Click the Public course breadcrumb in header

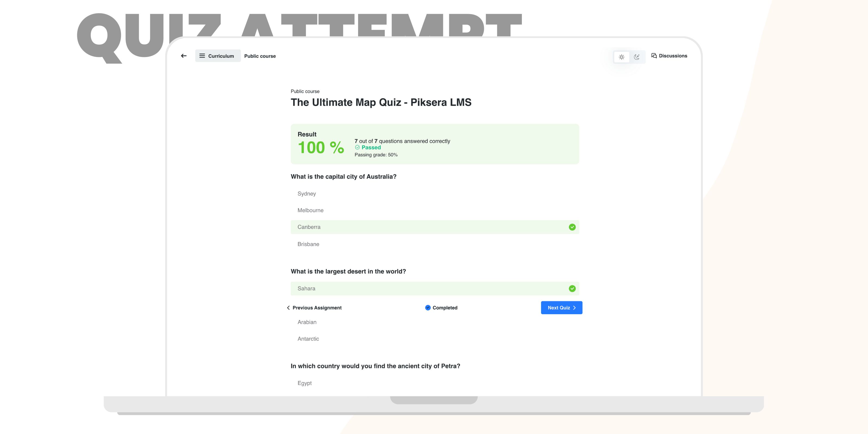(260, 56)
